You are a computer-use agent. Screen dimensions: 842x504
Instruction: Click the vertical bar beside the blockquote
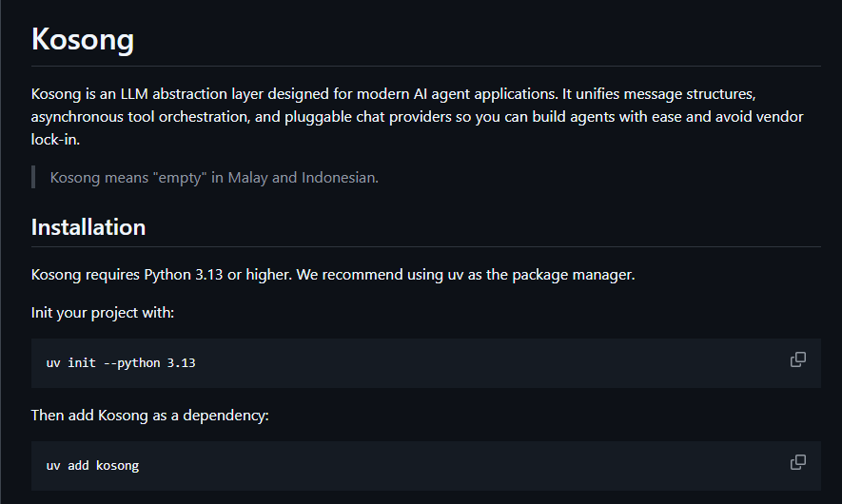click(33, 177)
